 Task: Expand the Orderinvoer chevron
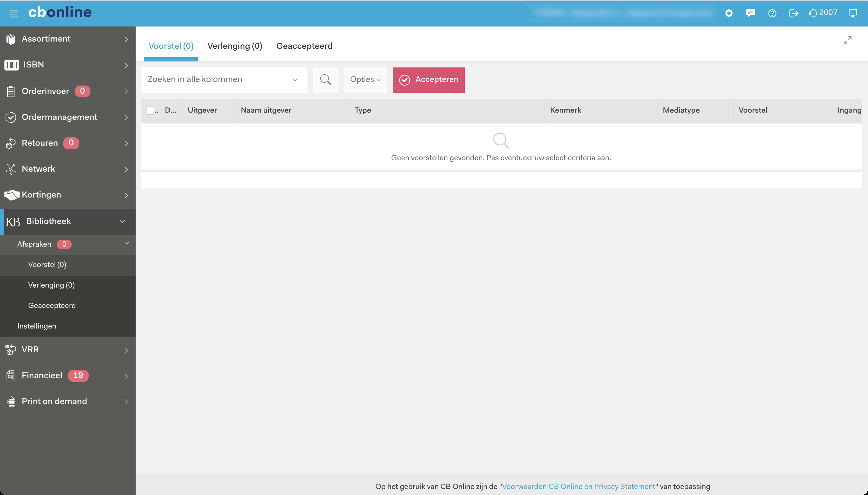click(x=126, y=92)
